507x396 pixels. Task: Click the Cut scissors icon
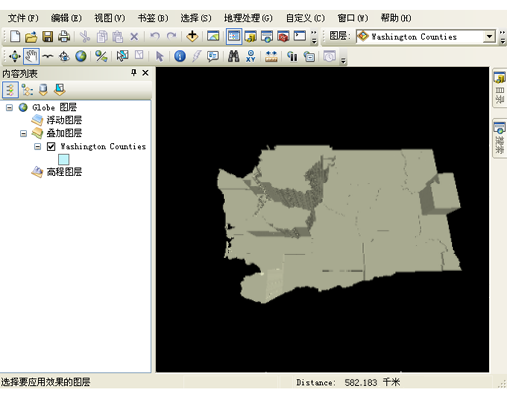point(85,36)
